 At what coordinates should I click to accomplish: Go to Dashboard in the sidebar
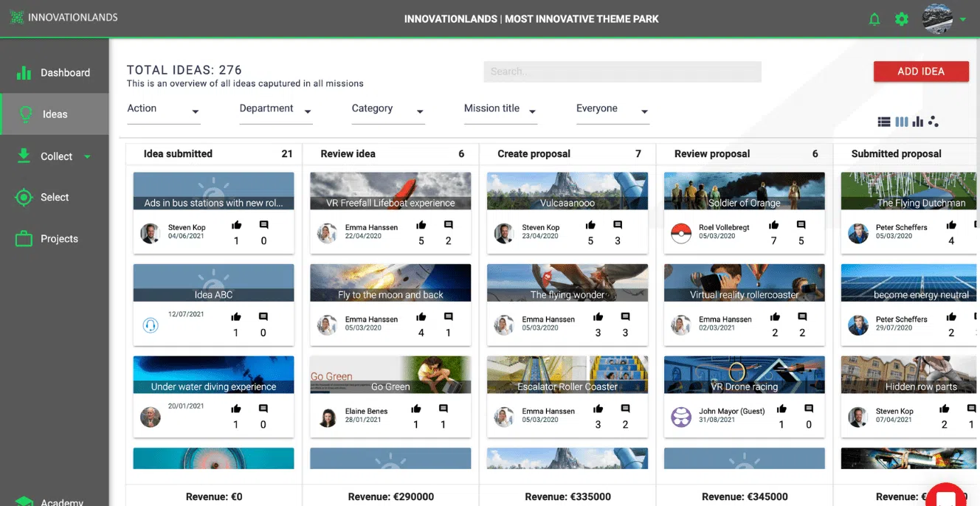tap(55, 73)
